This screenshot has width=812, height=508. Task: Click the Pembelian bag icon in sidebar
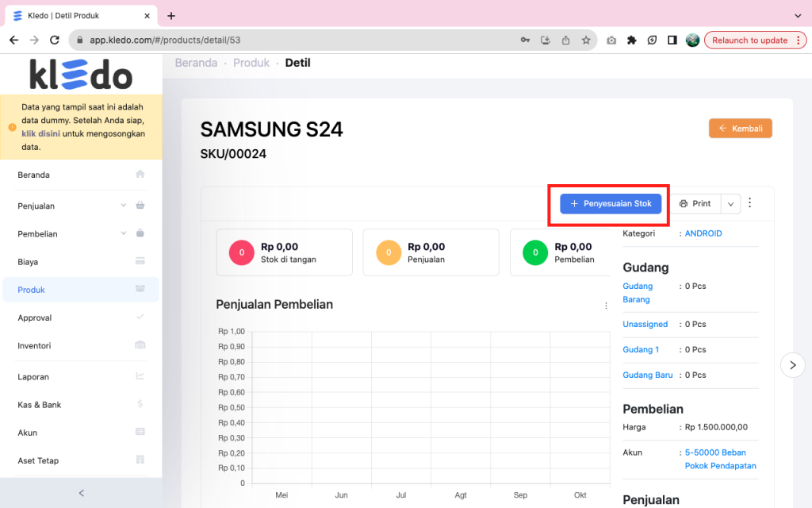140,233
